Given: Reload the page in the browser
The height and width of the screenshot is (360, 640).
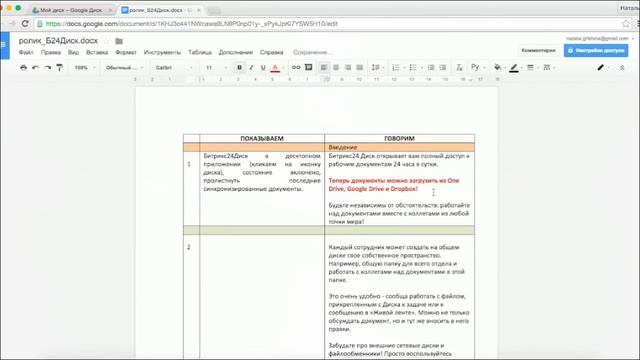Looking at the screenshot, I should [25, 24].
